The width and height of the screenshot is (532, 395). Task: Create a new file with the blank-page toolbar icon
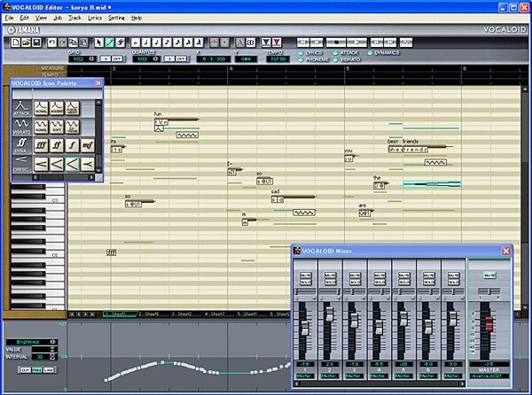(16, 43)
